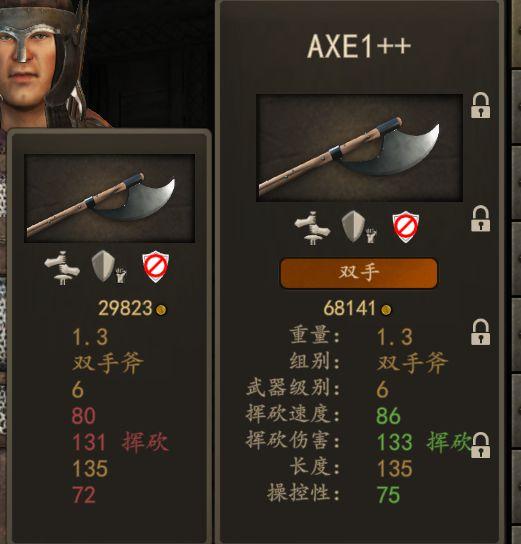Click the shield with fist icon in the left tooltip

109,266
